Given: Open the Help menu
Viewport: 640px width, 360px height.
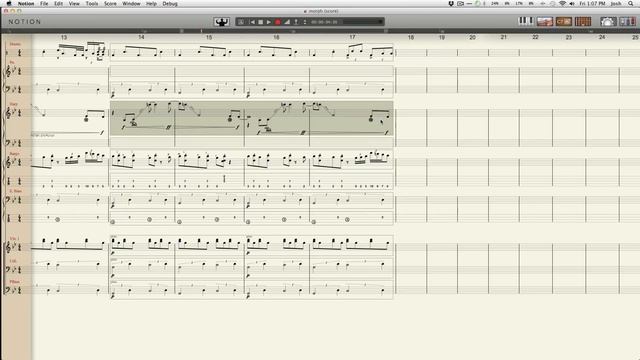Looking at the screenshot, I should (x=151, y=4).
